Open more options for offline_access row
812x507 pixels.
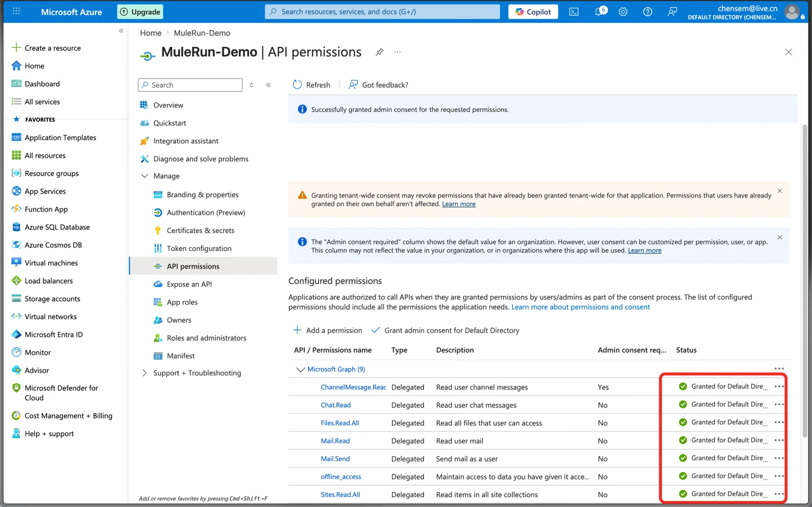click(x=779, y=476)
